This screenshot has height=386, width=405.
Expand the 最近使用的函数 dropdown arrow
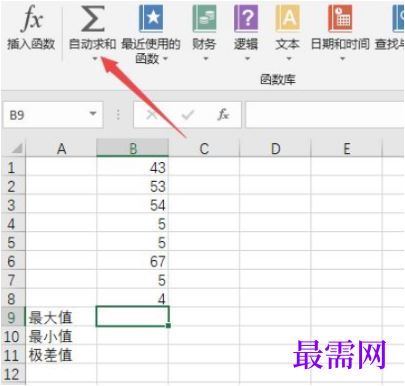(x=165, y=59)
